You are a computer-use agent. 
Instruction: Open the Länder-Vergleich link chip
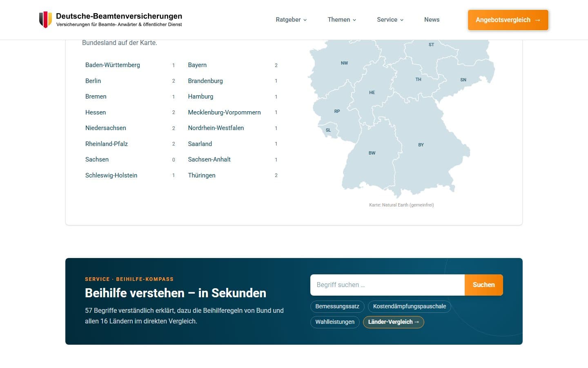tap(394, 322)
